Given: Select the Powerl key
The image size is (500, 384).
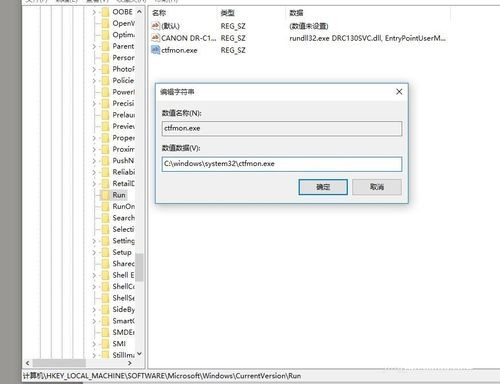Looking at the screenshot, I should [123, 92].
